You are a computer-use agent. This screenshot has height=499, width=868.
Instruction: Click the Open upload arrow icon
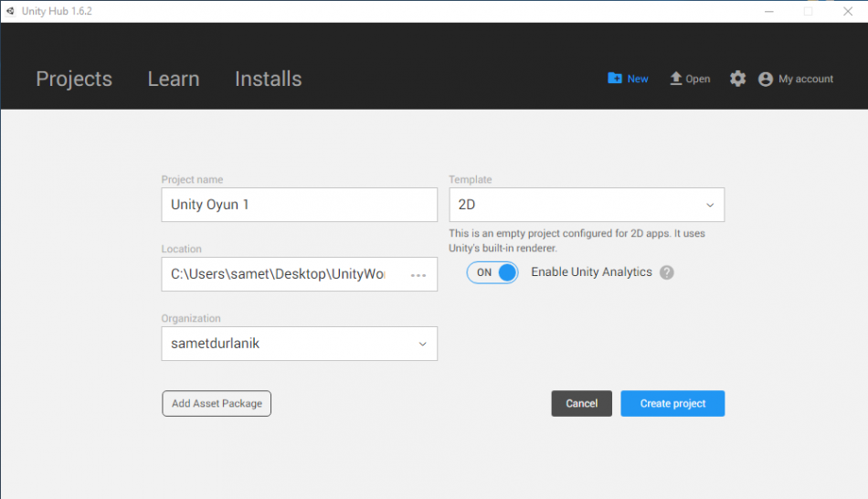click(x=676, y=79)
